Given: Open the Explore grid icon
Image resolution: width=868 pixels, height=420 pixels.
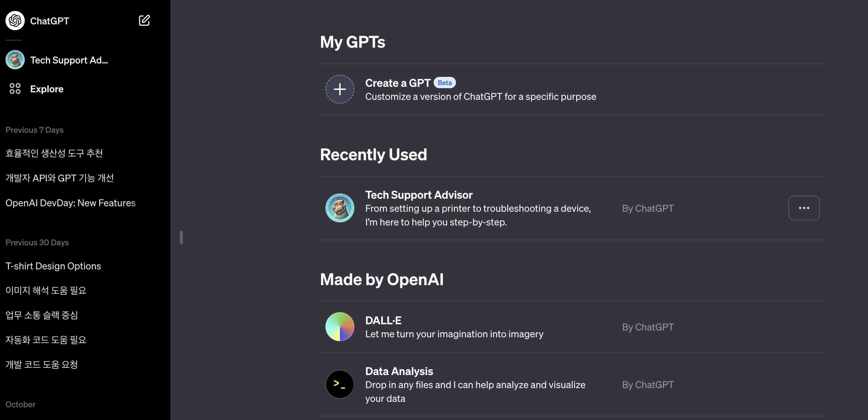Looking at the screenshot, I should point(15,89).
